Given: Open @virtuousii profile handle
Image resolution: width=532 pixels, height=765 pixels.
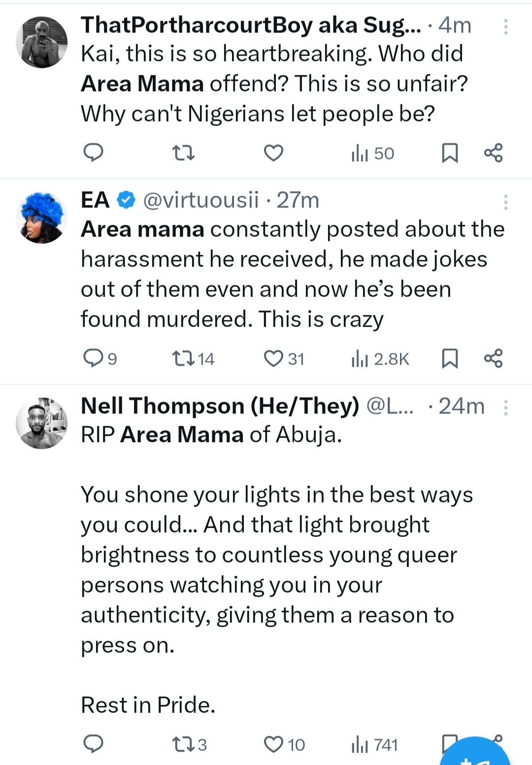Looking at the screenshot, I should [x=200, y=200].
